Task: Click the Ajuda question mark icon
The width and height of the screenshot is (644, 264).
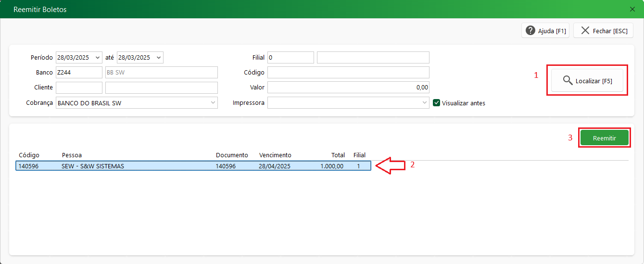Action: [x=530, y=31]
